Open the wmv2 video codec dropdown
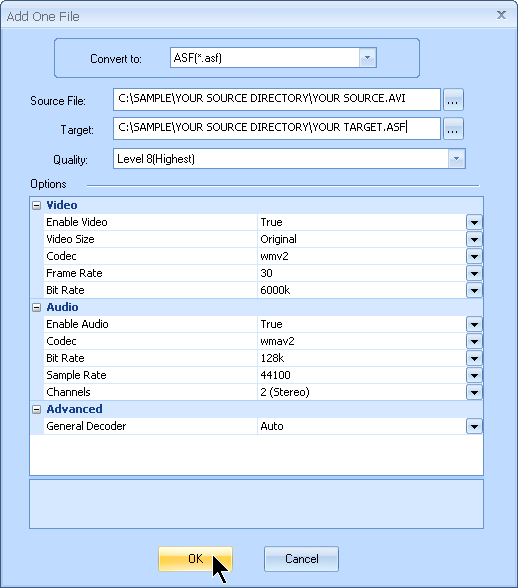The width and height of the screenshot is (518, 588). (474, 256)
